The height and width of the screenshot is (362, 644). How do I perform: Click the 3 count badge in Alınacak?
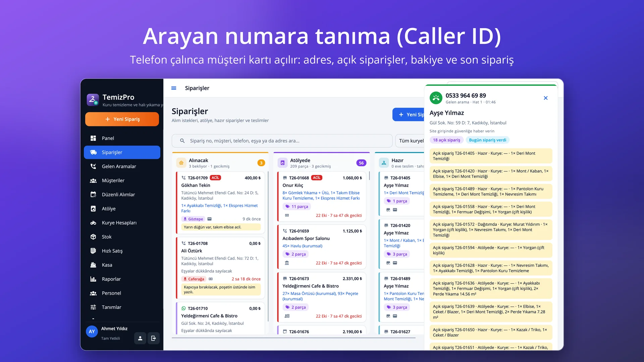tap(261, 163)
